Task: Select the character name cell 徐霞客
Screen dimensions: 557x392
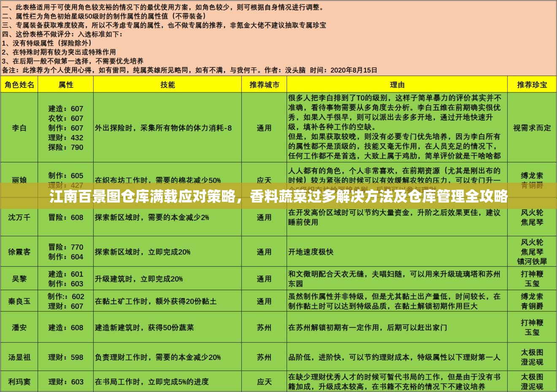Action: point(19,252)
